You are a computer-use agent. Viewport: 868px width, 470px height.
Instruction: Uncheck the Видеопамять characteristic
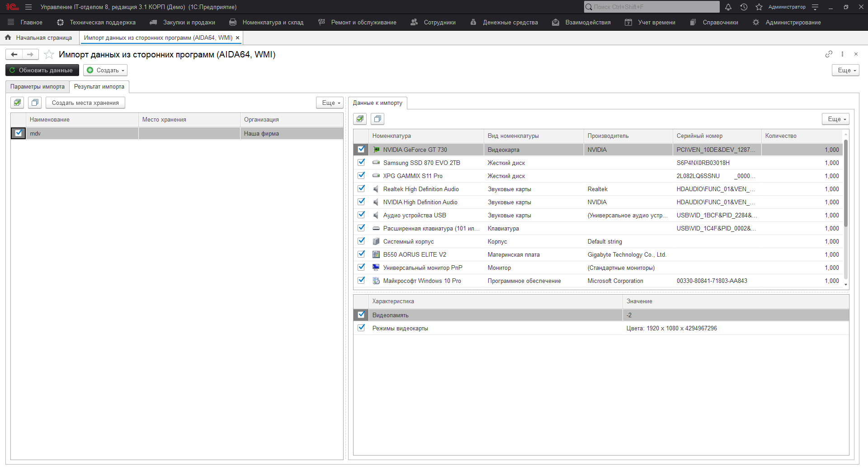361,315
